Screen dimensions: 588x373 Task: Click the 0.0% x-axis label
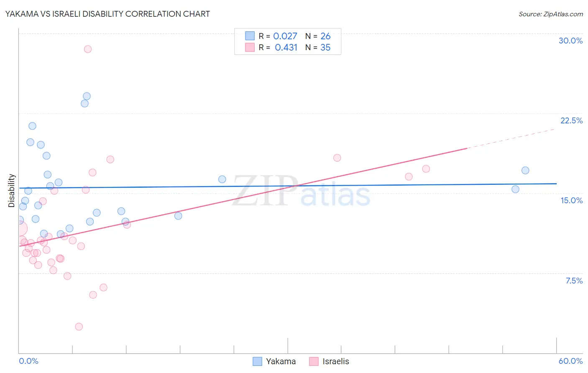28,361
